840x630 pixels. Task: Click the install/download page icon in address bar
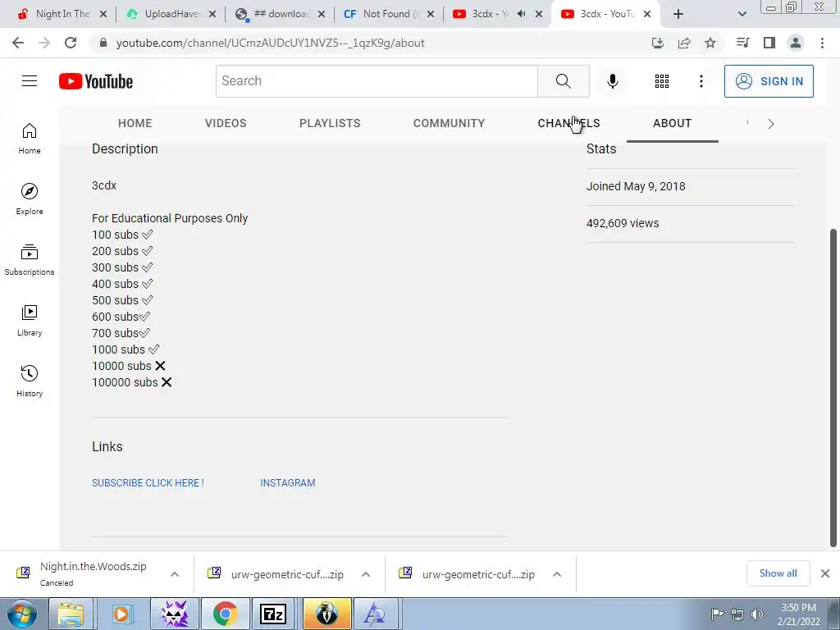point(657,43)
